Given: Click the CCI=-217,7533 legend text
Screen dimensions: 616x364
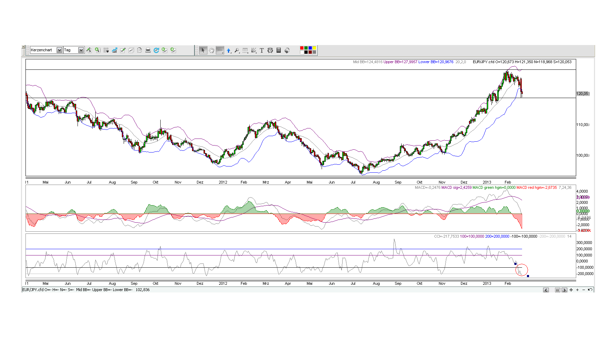Looking at the screenshot, I should tap(447, 237).
